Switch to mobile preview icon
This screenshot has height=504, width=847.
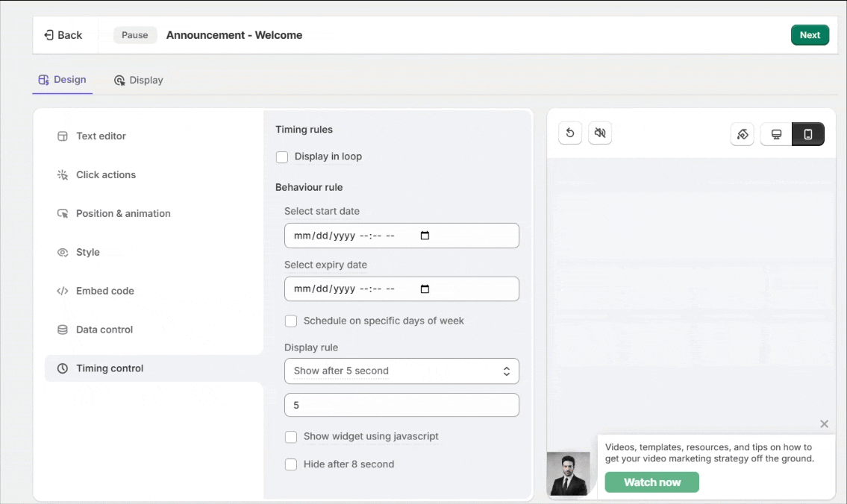tap(807, 134)
